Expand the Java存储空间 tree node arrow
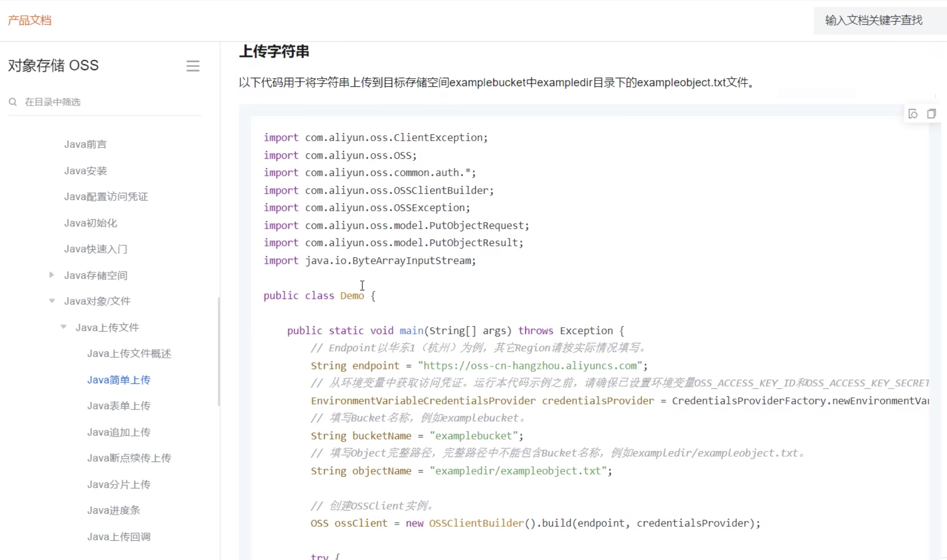947x560 pixels. tap(52, 275)
